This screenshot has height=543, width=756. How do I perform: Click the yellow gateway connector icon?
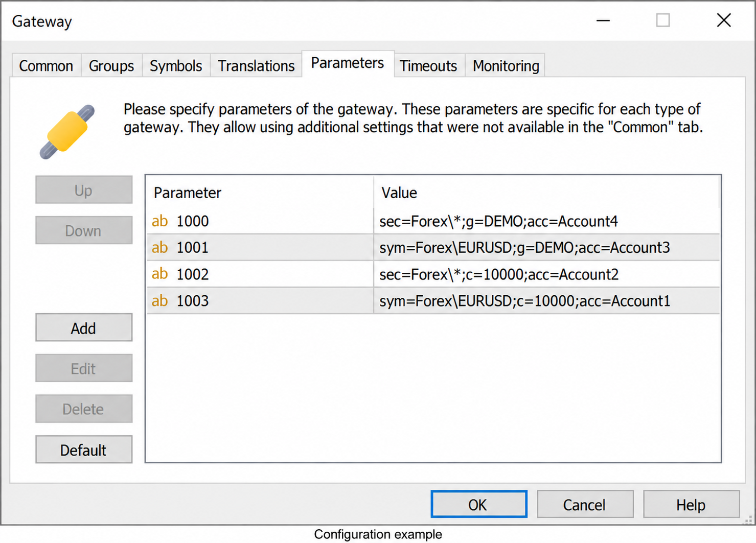coord(67,132)
